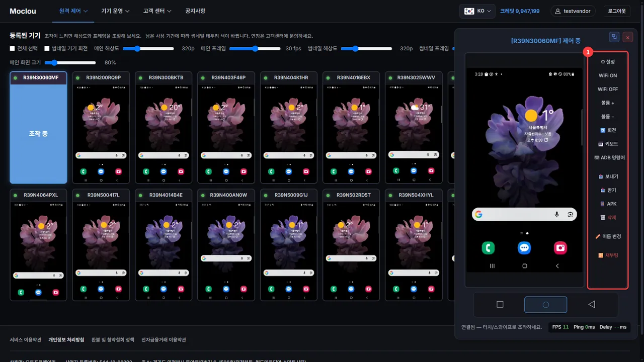
Task: Expand the 고객 센터 menu
Action: [157, 11]
